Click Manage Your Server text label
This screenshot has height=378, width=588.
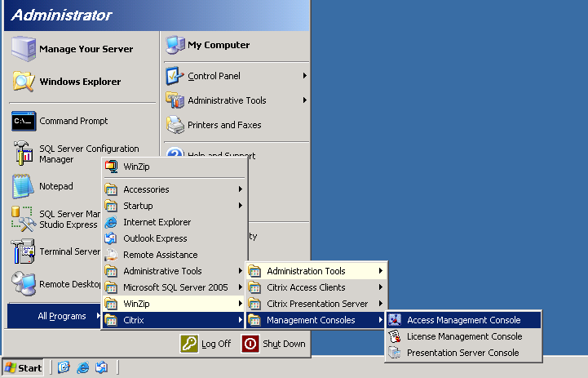[x=86, y=49]
